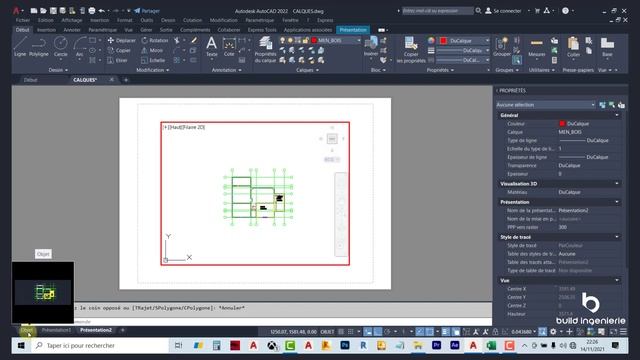Screen dimensions: 640x360
Task: Select the Polyligne tool
Action: coord(39,46)
